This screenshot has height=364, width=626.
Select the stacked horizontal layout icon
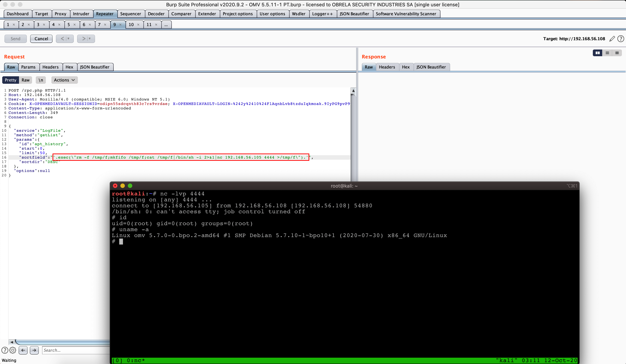(x=607, y=53)
